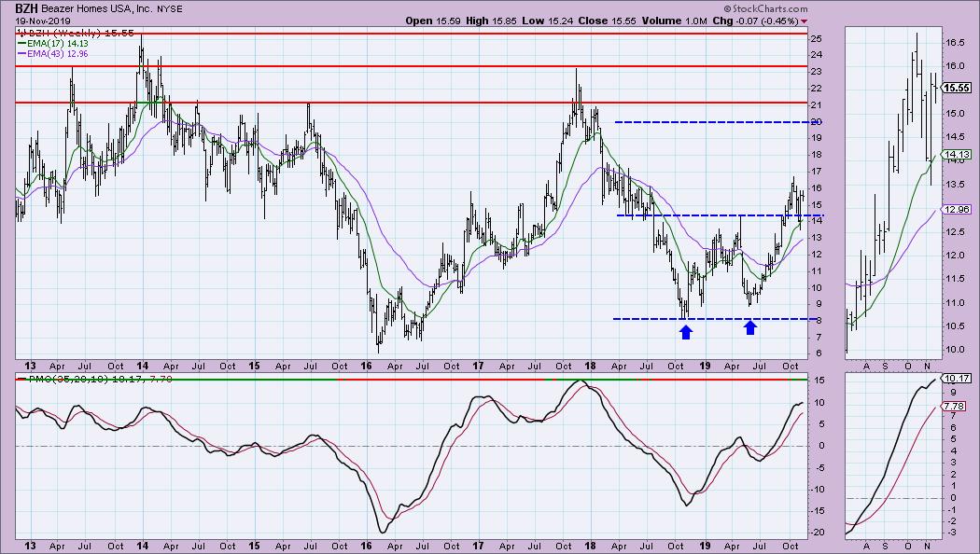The width and height of the screenshot is (980, 554).
Task: Click the 25 label on the price axis
Action: tap(815, 39)
